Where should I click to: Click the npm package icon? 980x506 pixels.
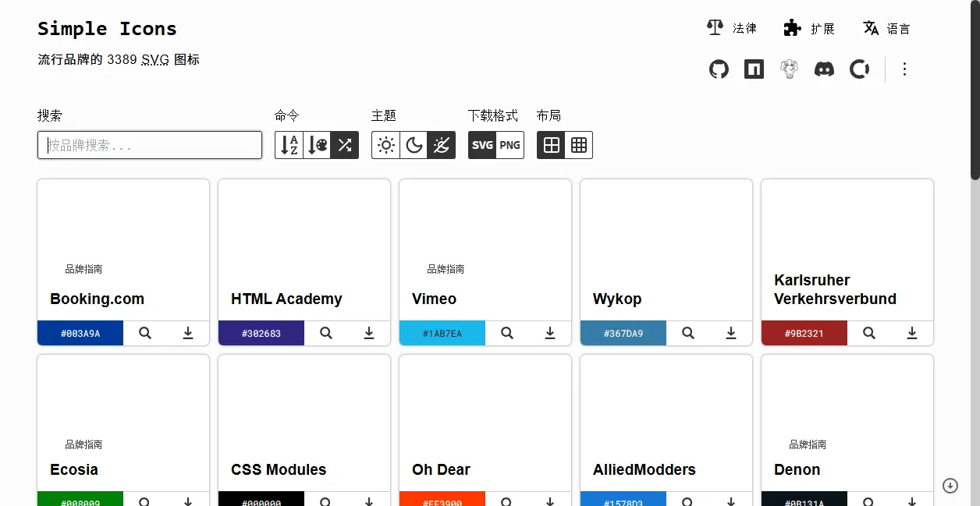point(754,69)
